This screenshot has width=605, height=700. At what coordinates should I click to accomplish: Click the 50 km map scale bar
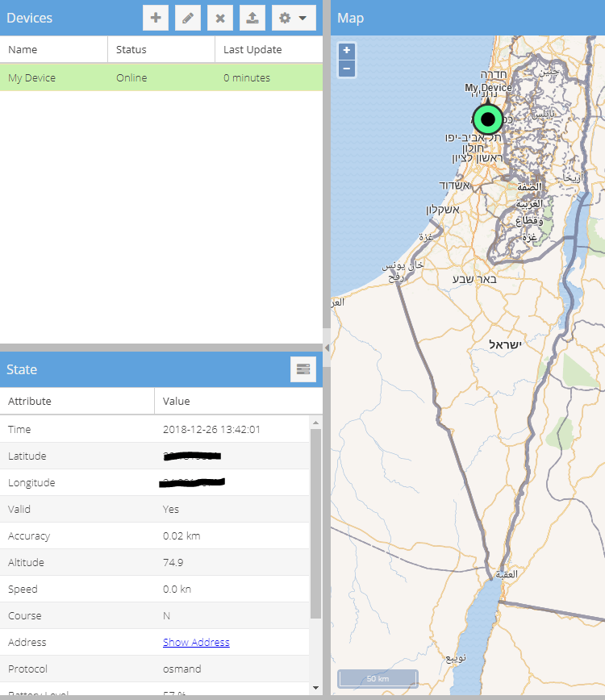coord(378,678)
